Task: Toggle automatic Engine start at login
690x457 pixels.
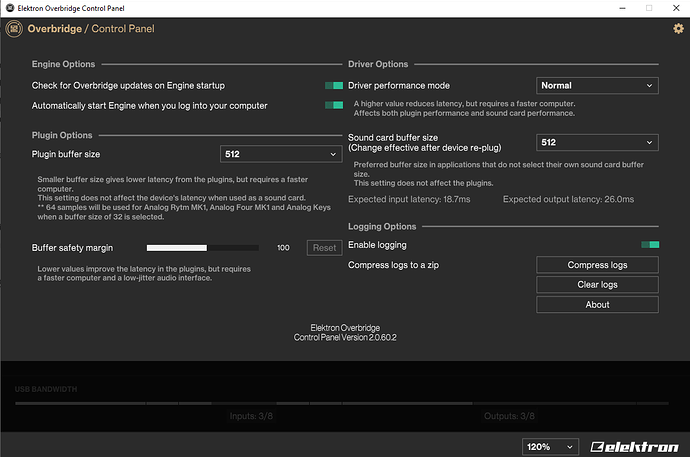Action: pyautogui.click(x=334, y=105)
